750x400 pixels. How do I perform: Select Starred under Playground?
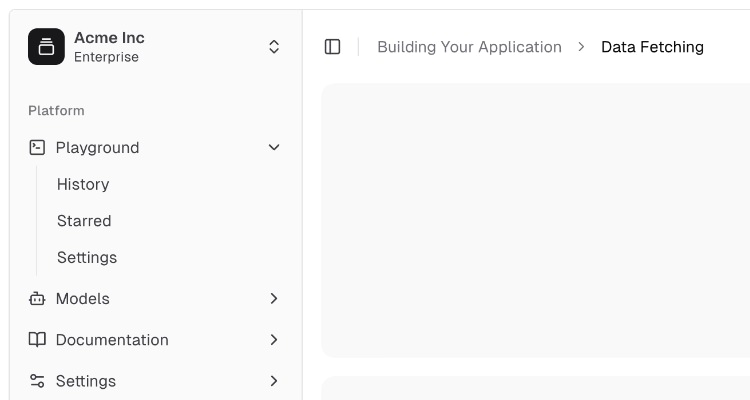(84, 221)
